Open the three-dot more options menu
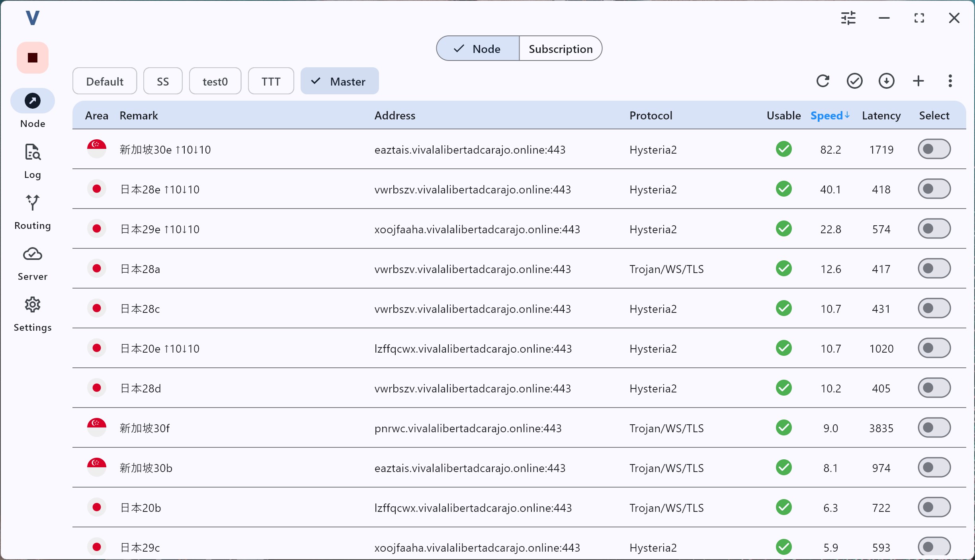Viewport: 975px width, 560px height. coord(950,81)
